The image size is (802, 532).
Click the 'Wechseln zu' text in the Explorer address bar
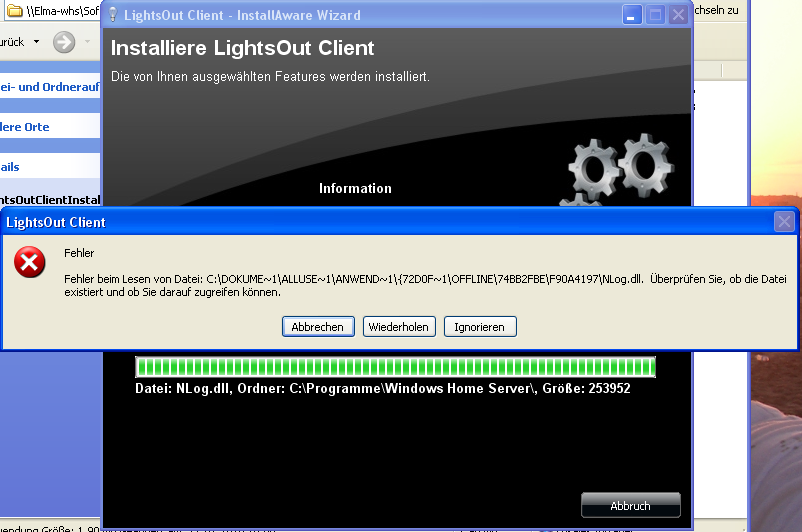tap(717, 10)
